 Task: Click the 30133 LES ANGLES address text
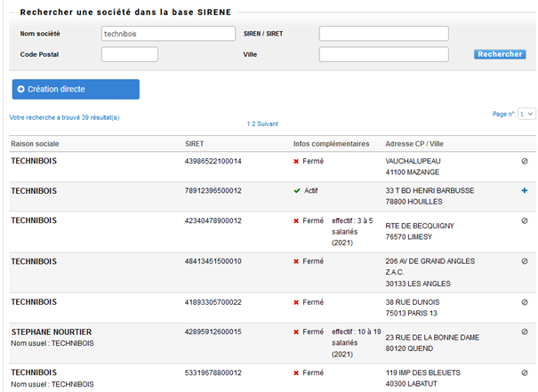tap(418, 284)
